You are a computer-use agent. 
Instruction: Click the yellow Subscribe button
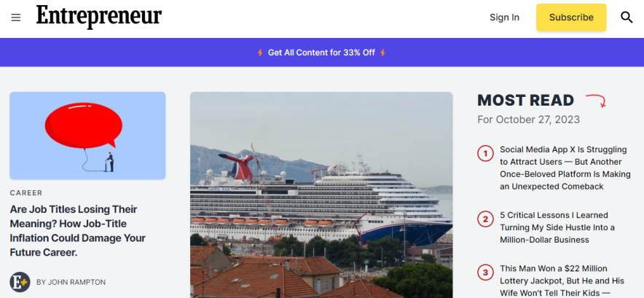click(x=571, y=17)
